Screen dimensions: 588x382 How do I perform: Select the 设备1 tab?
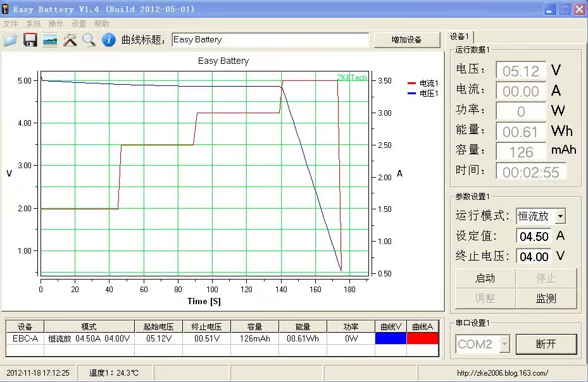[461, 37]
